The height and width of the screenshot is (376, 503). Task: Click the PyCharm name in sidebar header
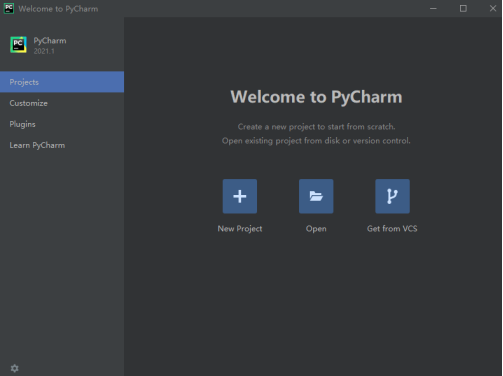(x=50, y=41)
